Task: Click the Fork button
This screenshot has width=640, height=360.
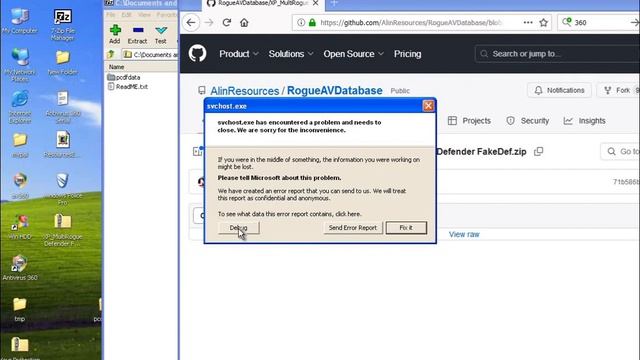Action: pyautogui.click(x=618, y=90)
